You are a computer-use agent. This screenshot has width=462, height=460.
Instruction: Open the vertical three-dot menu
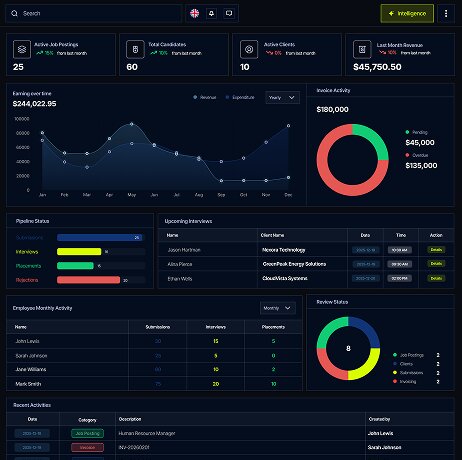pos(446,13)
